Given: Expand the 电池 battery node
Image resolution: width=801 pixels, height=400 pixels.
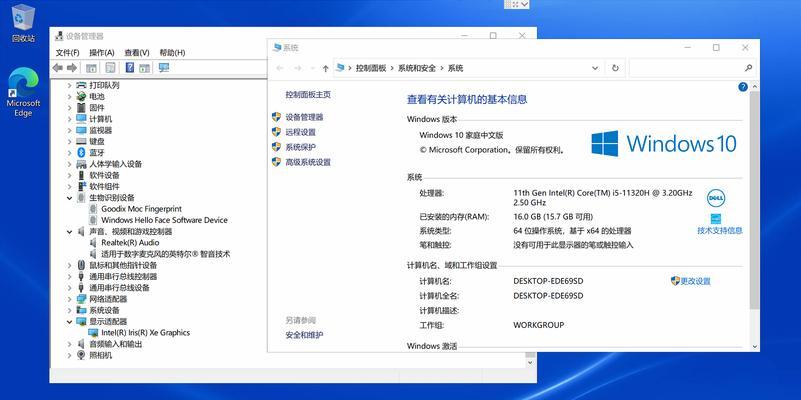Looking at the screenshot, I should pyautogui.click(x=69, y=97).
